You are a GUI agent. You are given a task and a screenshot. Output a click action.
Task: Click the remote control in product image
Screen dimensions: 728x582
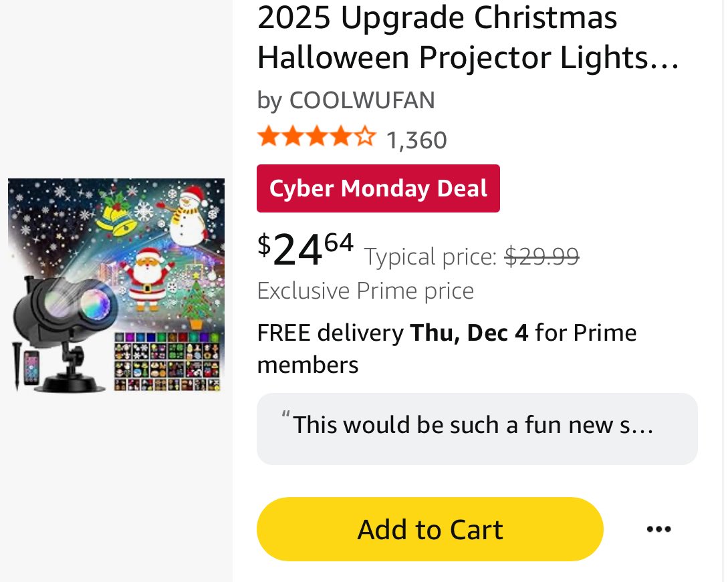click(x=31, y=368)
